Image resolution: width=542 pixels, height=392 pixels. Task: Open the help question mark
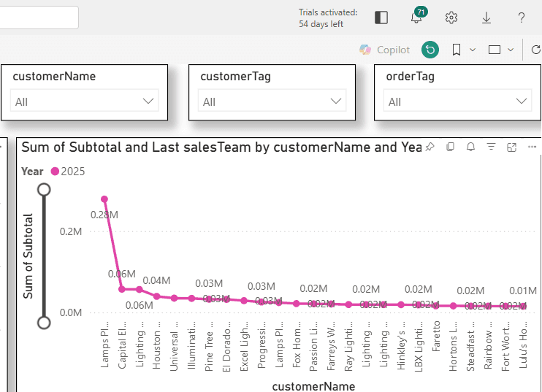pos(522,18)
